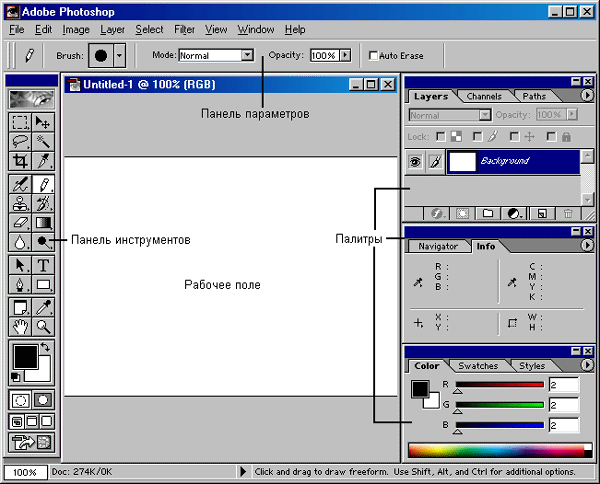Open Layers palette blend mode dropdown
This screenshot has width=600, height=484.
(485, 115)
